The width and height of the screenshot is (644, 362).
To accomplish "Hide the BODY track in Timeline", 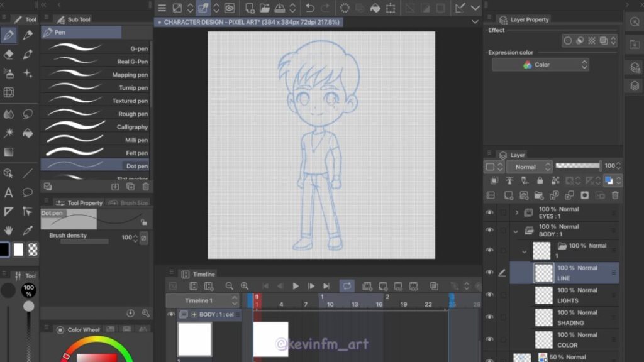I will click(170, 314).
